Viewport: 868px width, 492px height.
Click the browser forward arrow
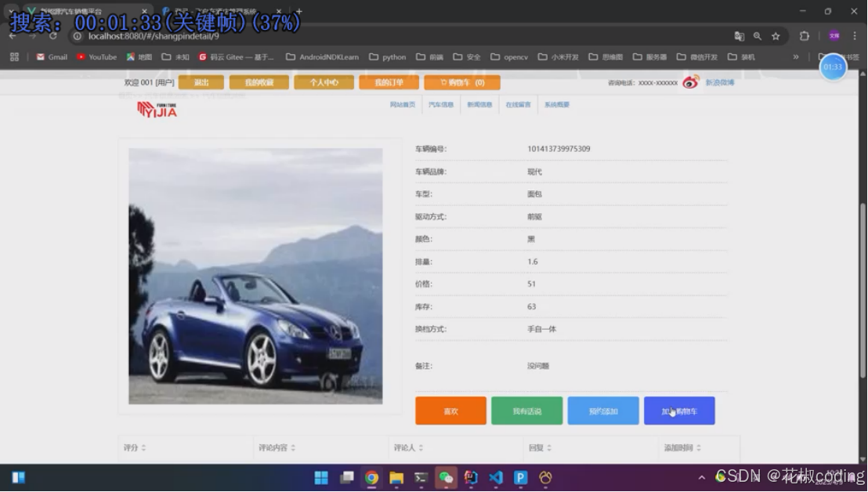(33, 36)
